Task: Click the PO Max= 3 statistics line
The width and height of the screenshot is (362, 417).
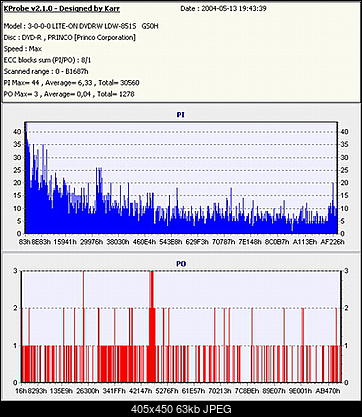Action: click(69, 94)
